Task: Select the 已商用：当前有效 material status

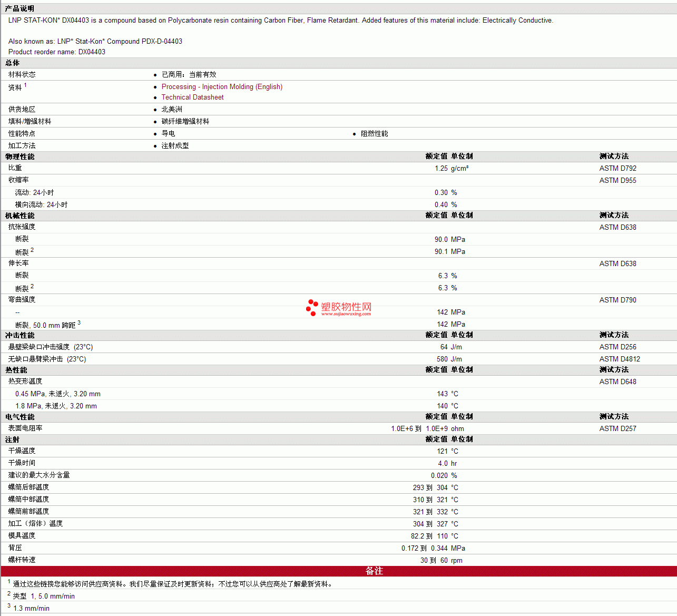Action: click(189, 75)
